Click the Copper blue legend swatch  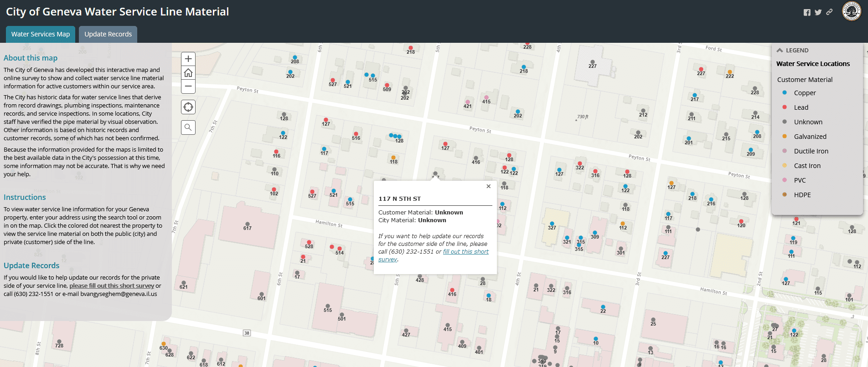(x=785, y=92)
